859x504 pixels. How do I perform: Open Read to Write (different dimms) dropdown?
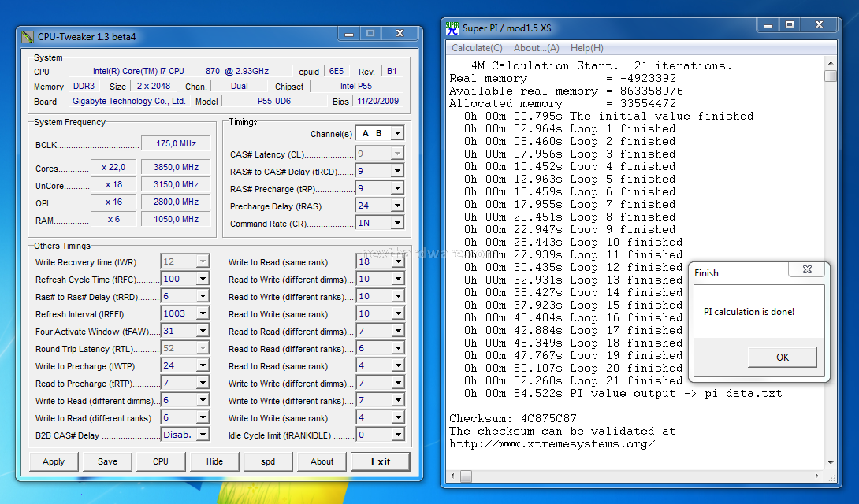398,279
